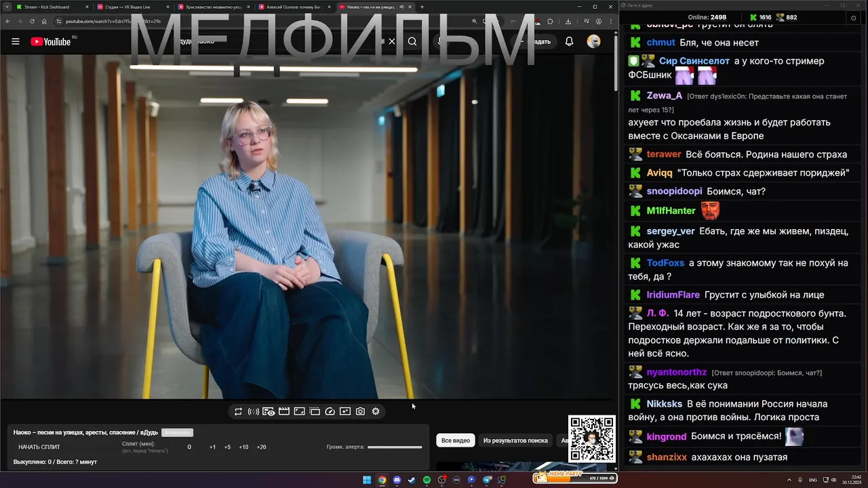This screenshot has height=488, width=868.
Task: Add +20 minutes to split
Action: (261, 447)
